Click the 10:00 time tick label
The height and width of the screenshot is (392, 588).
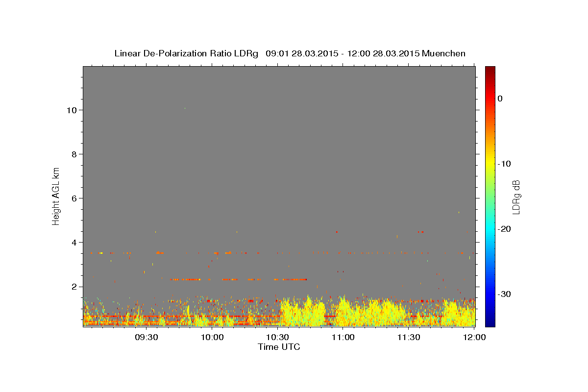coord(212,337)
